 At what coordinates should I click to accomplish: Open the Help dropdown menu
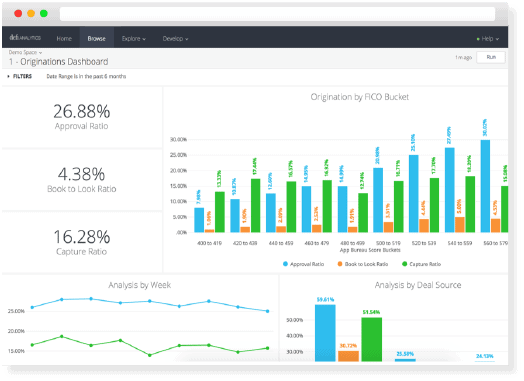coord(488,39)
